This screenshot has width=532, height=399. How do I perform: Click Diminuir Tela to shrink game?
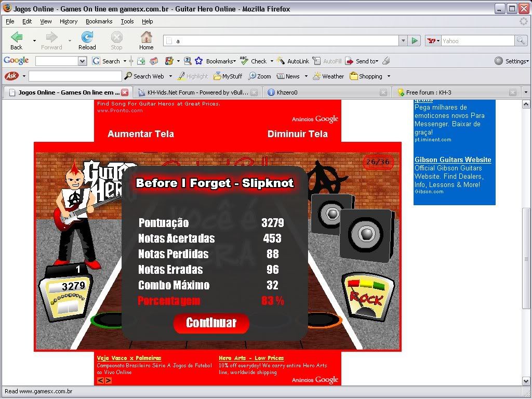298,134
